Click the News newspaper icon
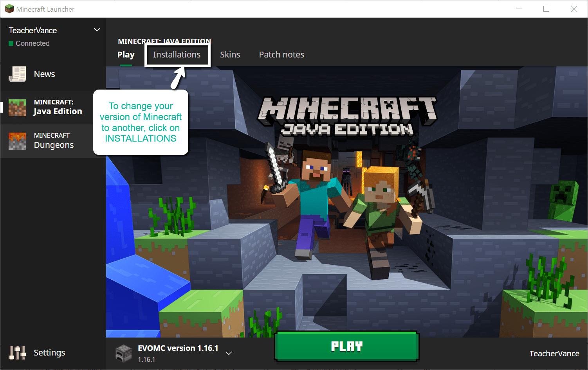Image resolution: width=588 pixels, height=370 pixels. coord(17,74)
